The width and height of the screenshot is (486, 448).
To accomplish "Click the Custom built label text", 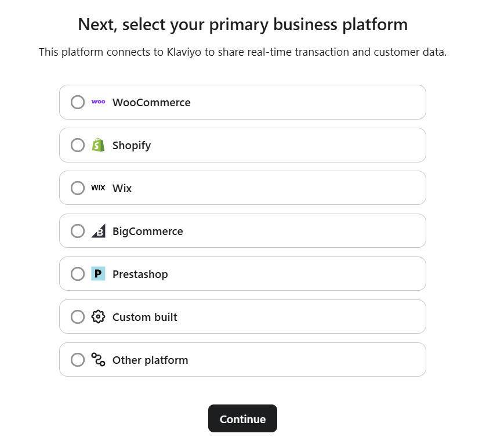I will [x=145, y=316].
